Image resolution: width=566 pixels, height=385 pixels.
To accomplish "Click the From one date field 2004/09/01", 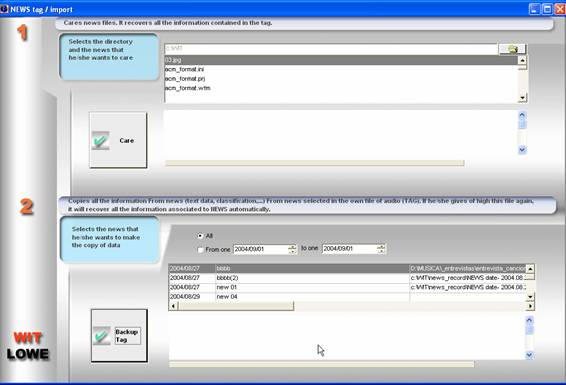I will pos(261,249).
